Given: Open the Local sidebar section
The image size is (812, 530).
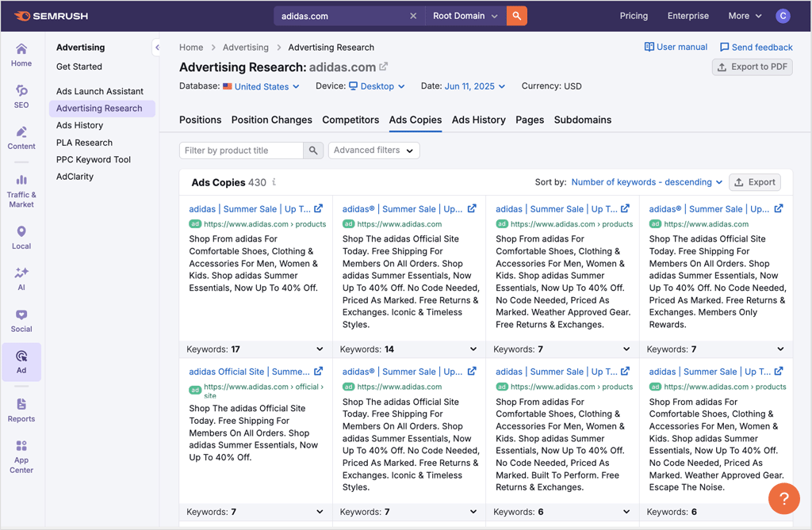Looking at the screenshot, I should pyautogui.click(x=21, y=238).
